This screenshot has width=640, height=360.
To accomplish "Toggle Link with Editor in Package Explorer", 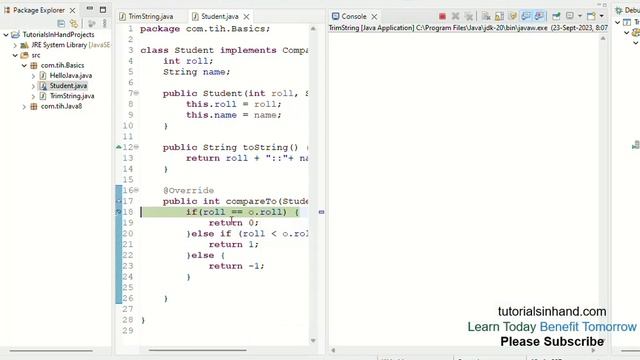I will click(73, 24).
